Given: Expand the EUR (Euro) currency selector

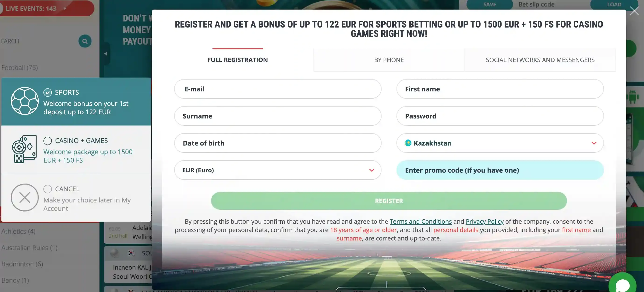Looking at the screenshot, I should tap(372, 170).
